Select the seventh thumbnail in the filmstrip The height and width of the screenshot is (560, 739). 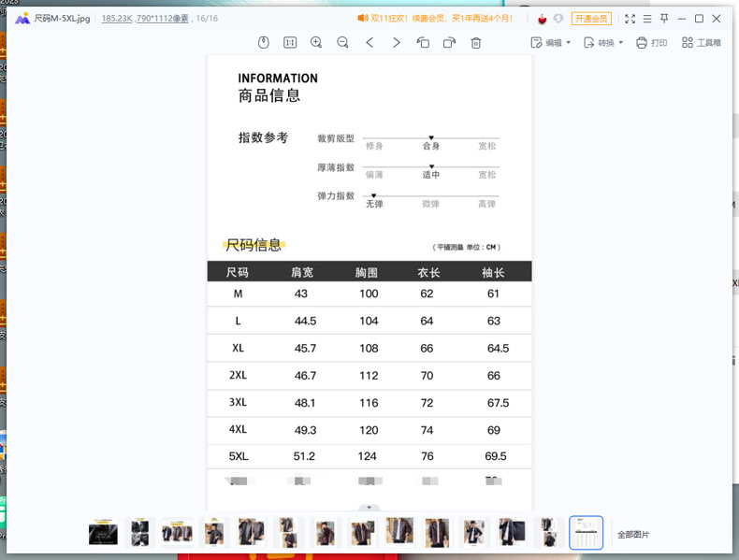[x=326, y=533]
